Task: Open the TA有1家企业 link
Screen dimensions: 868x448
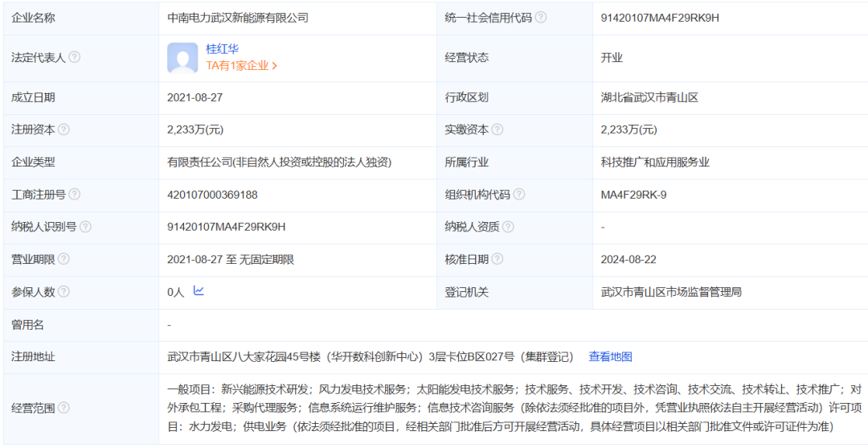Action: pos(241,65)
